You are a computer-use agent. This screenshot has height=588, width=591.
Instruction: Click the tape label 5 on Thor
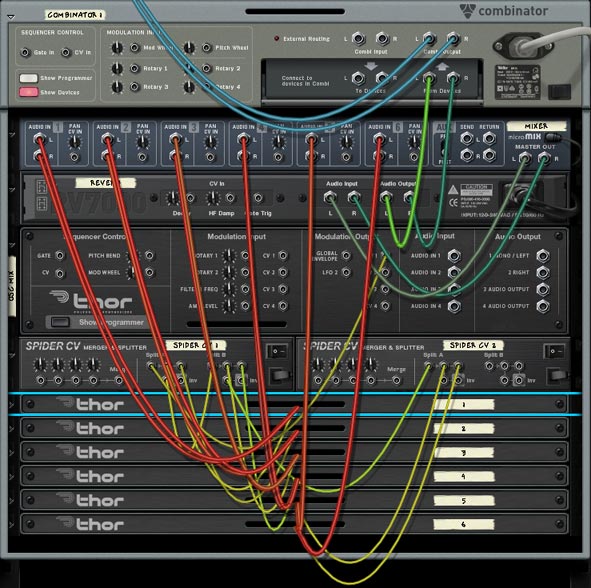(464, 501)
